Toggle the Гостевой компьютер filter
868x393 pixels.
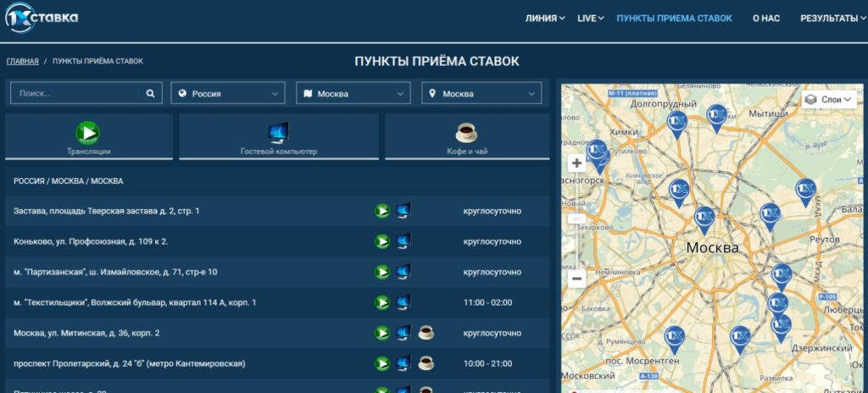pyautogui.click(x=278, y=137)
